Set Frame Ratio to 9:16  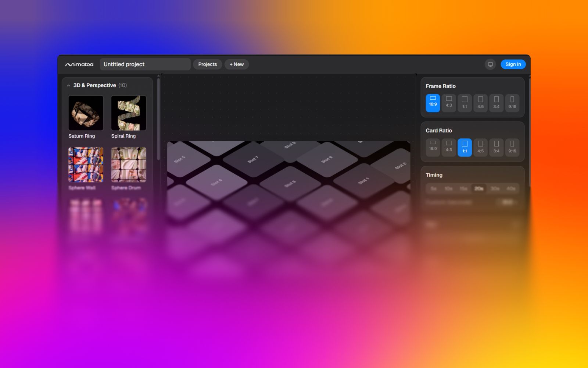pyautogui.click(x=512, y=103)
